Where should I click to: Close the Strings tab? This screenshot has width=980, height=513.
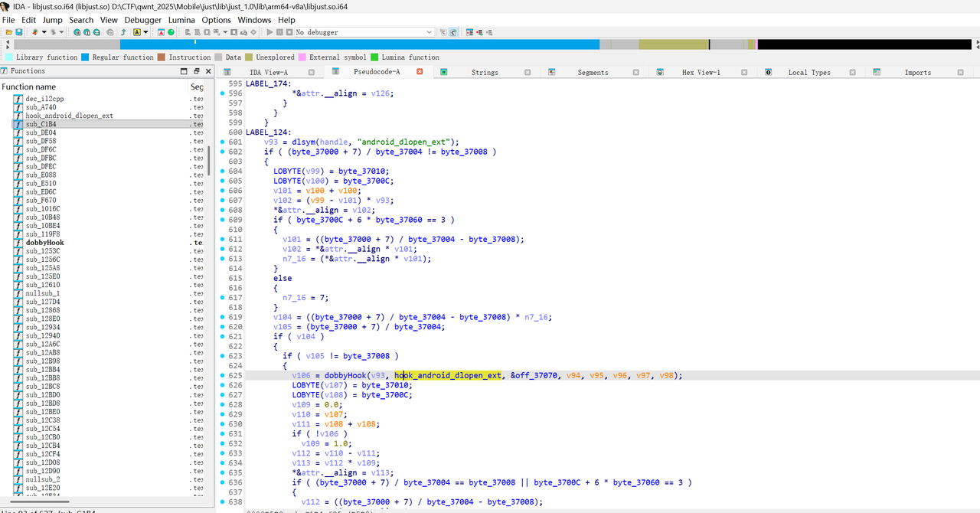[x=528, y=72]
